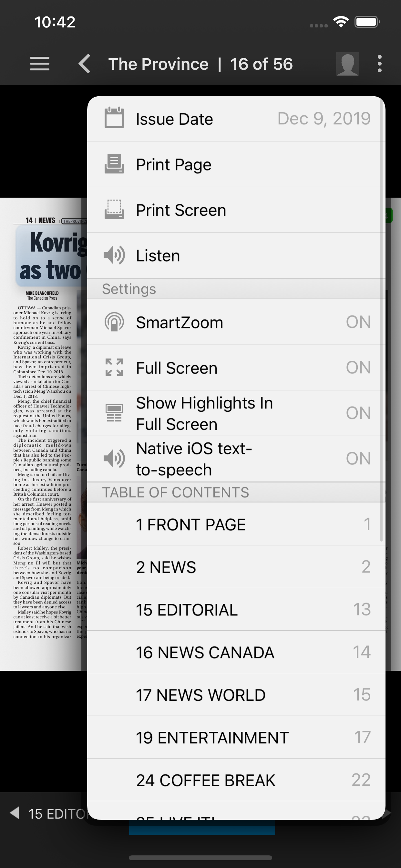Select Print Screen menu entry

pyautogui.click(x=236, y=210)
